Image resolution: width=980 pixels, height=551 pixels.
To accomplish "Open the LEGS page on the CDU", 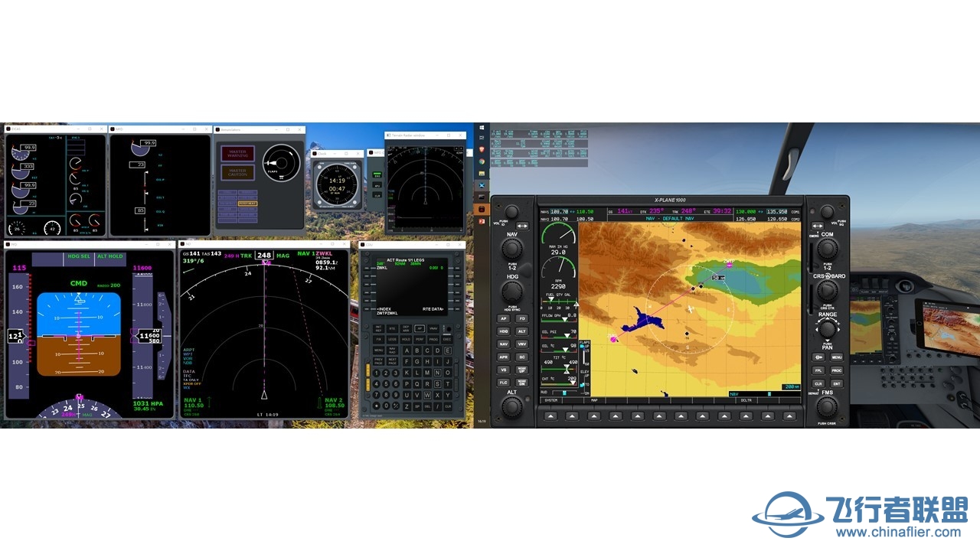I will click(392, 339).
